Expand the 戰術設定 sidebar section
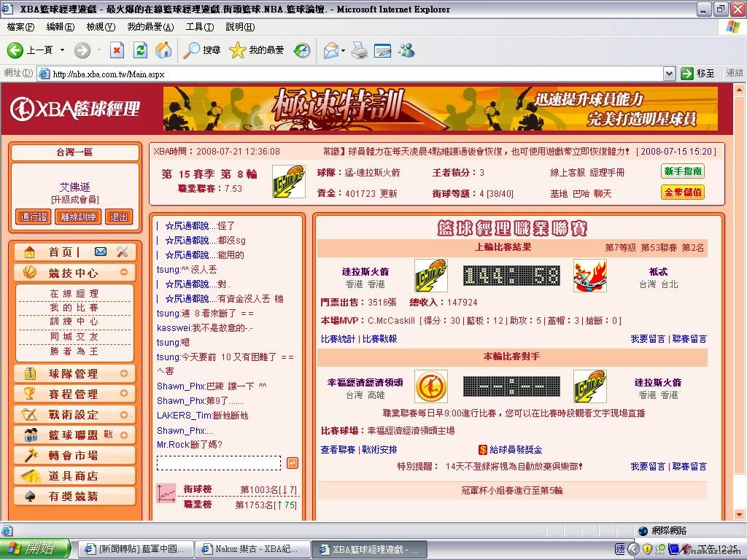The image size is (747, 560). [x=124, y=415]
